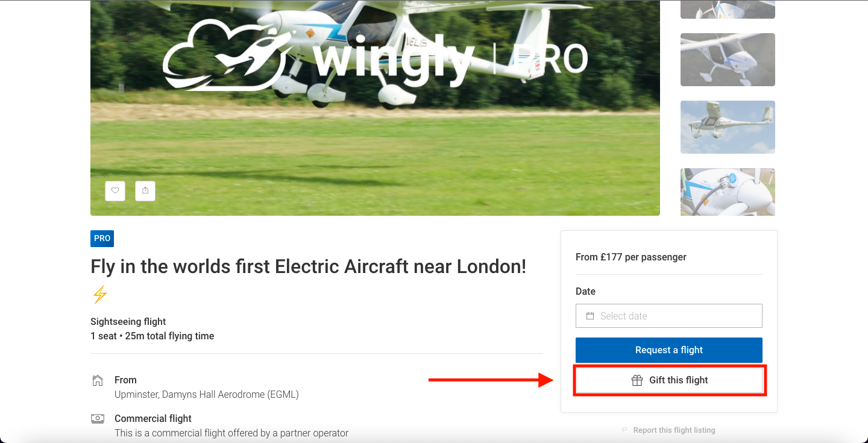
Task: Open the Report this flight listing link
Action: click(x=674, y=430)
